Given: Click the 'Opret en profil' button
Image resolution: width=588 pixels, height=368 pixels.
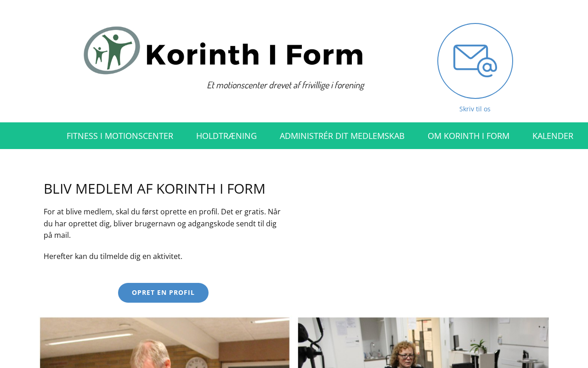Looking at the screenshot, I should point(163,293).
